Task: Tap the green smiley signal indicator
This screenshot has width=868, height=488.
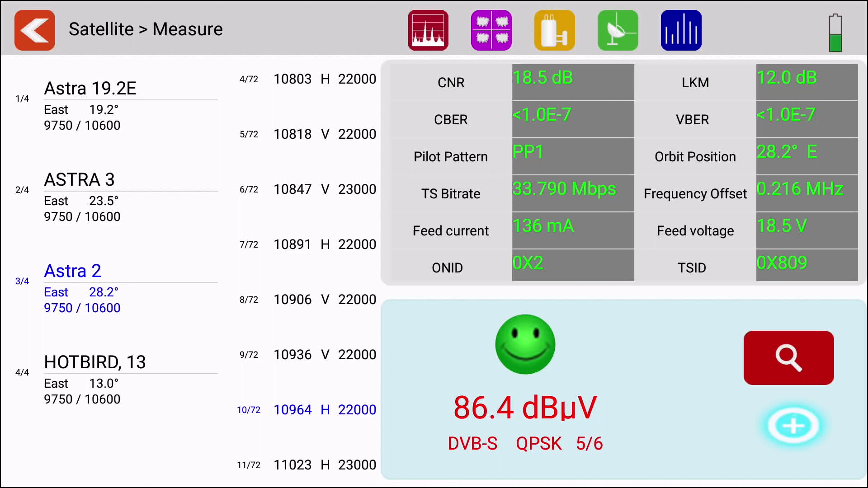Action: coord(525,344)
